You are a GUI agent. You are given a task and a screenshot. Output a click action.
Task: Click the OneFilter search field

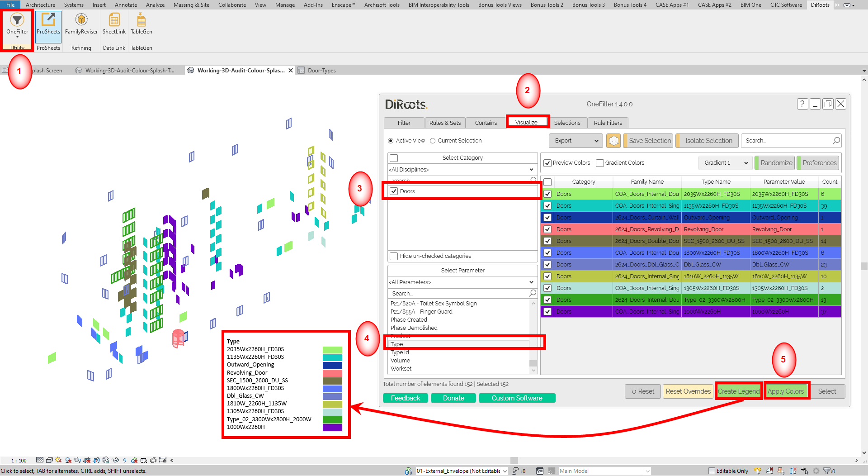pos(789,140)
